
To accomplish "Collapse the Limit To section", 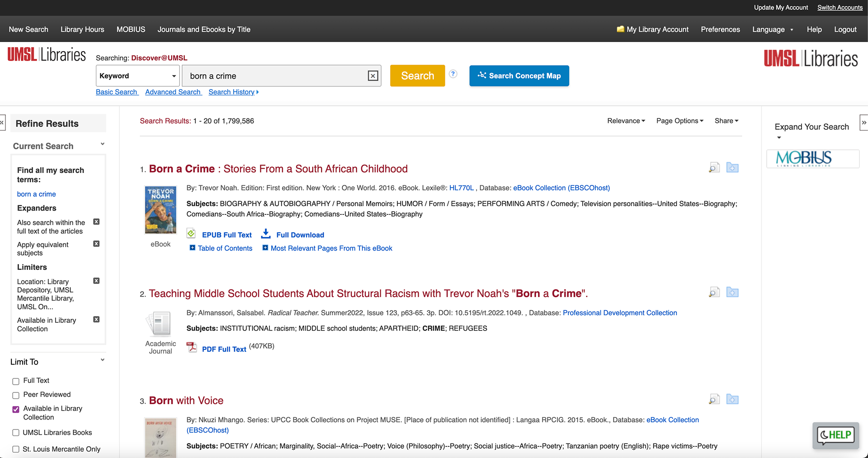I will (x=103, y=360).
